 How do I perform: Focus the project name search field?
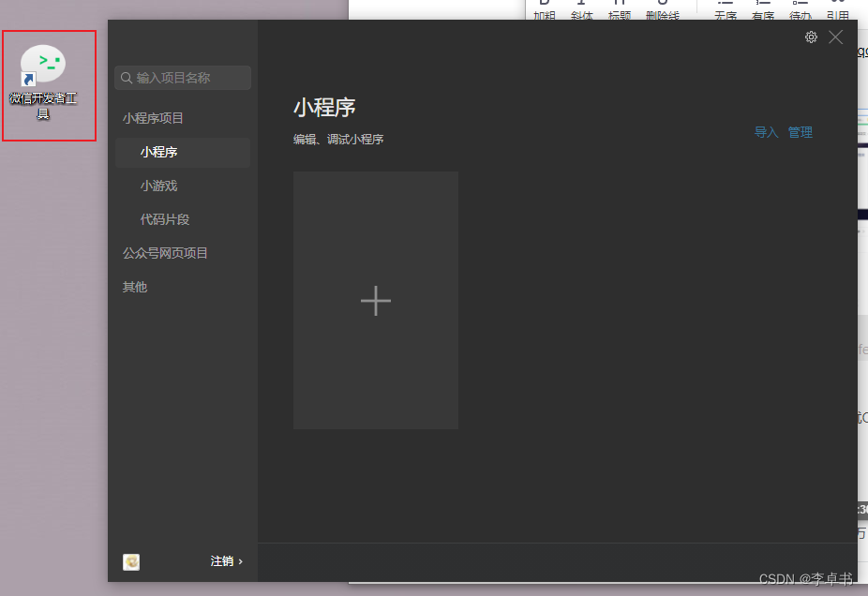pos(183,78)
